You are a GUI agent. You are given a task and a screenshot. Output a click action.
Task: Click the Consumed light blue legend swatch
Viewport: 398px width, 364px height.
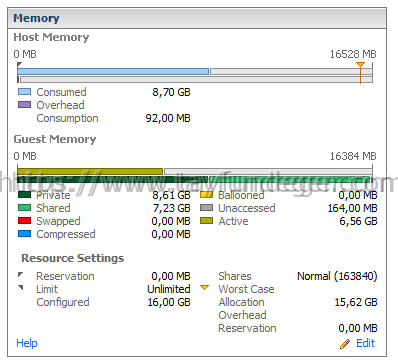(x=24, y=92)
